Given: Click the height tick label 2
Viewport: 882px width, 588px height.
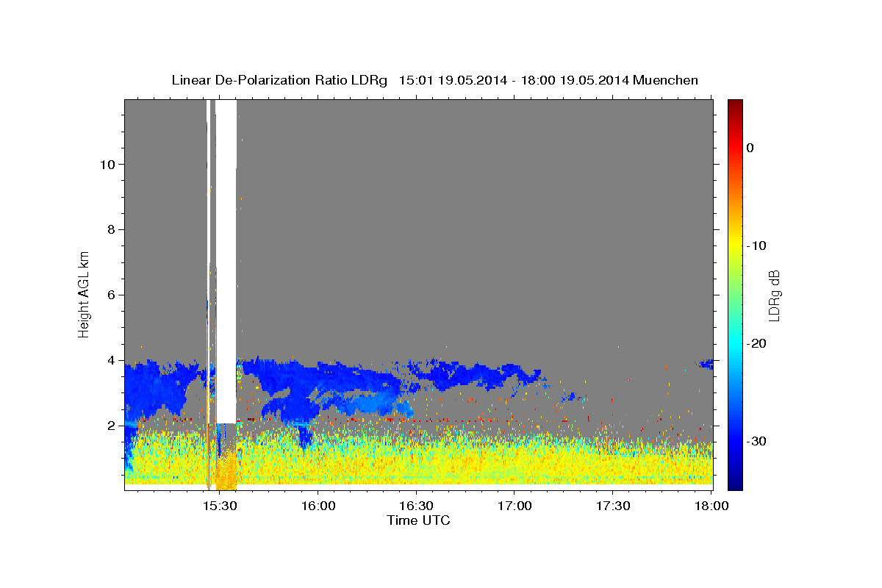Looking at the screenshot, I should click(110, 426).
